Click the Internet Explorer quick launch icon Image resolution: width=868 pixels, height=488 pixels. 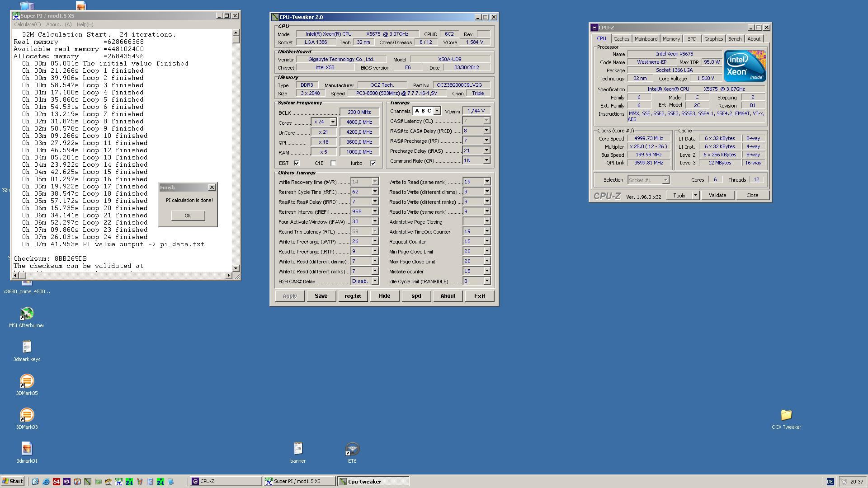46,482
